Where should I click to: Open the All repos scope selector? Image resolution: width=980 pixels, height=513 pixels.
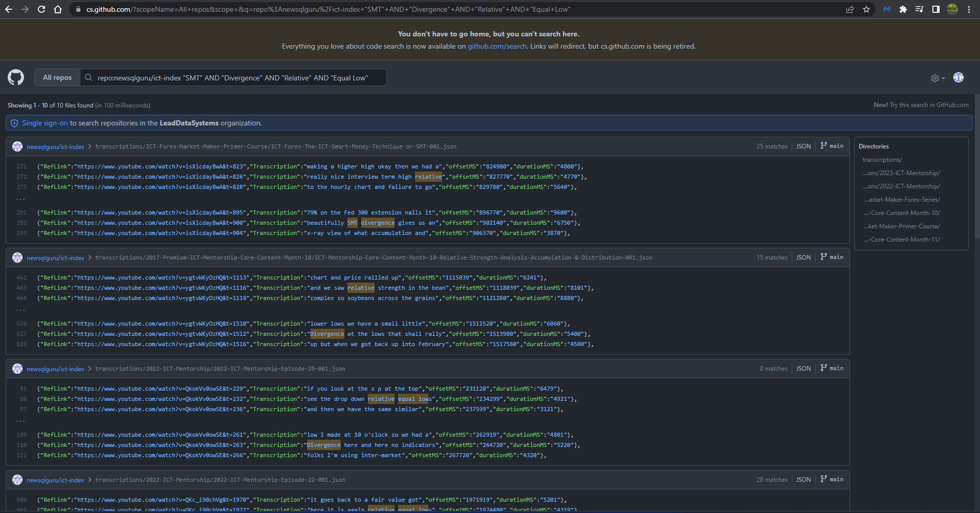point(57,77)
